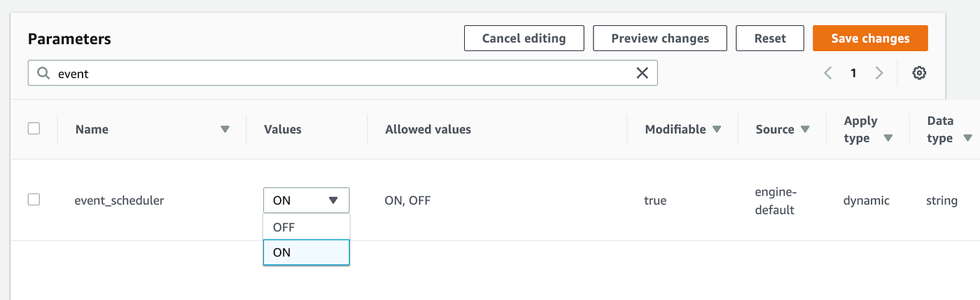This screenshot has width=980, height=300.
Task: Click the Preview changes button
Action: click(659, 39)
